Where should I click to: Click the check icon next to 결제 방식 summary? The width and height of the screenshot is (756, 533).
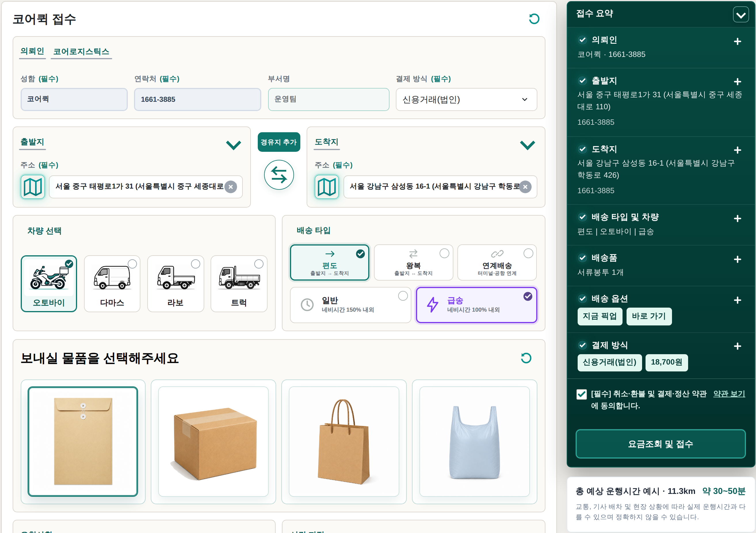(x=583, y=345)
